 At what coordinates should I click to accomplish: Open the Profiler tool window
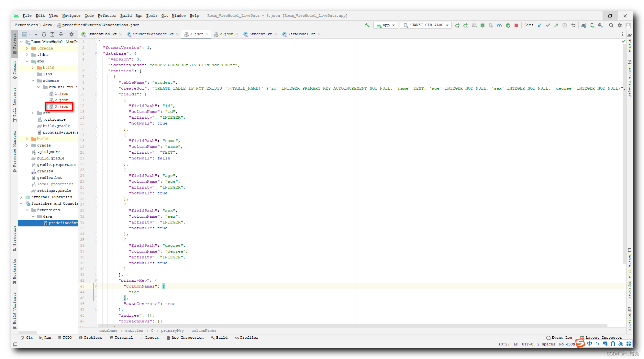[x=246, y=338]
